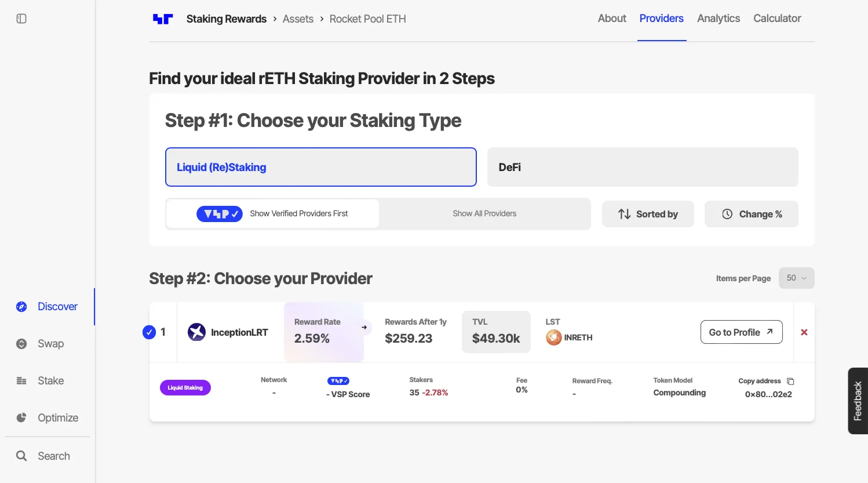Viewport: 868px width, 483px height.
Task: Click the TVL $49.30k card
Action: (496, 332)
